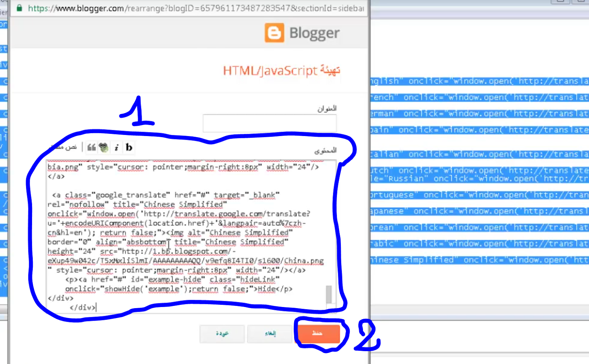
Task: Click the 'ortuguese' highlighted line in background window
Action: [x=480, y=195]
